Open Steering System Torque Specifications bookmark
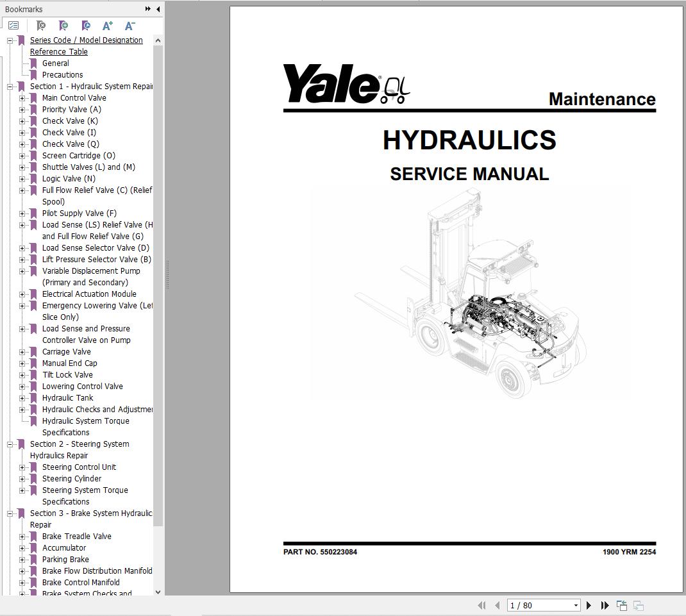This screenshot has width=686, height=616. click(85, 496)
